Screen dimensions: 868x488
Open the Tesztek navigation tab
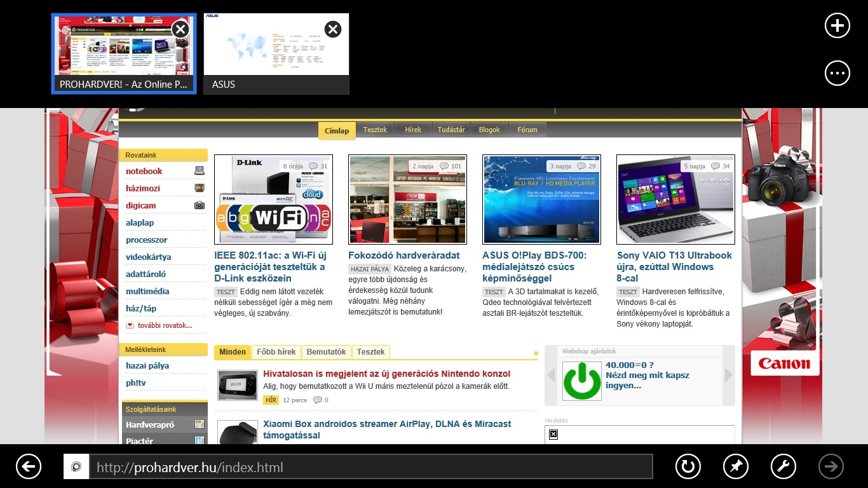pyautogui.click(x=375, y=130)
